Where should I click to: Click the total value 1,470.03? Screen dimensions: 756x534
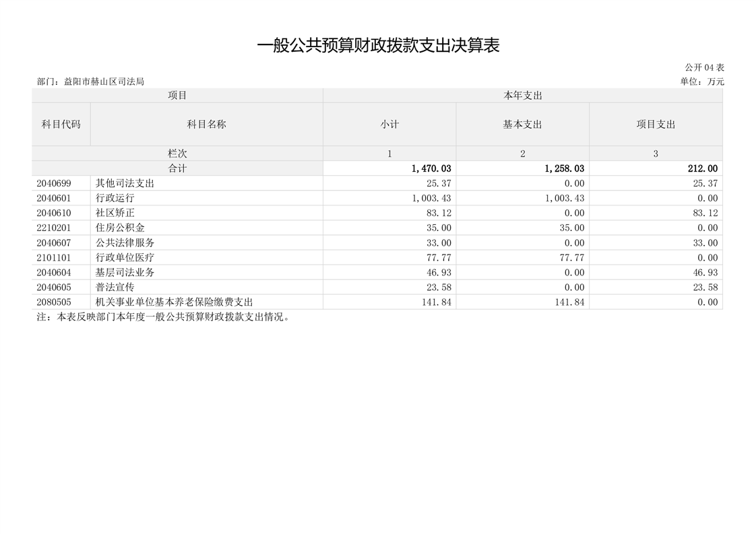tap(431, 169)
